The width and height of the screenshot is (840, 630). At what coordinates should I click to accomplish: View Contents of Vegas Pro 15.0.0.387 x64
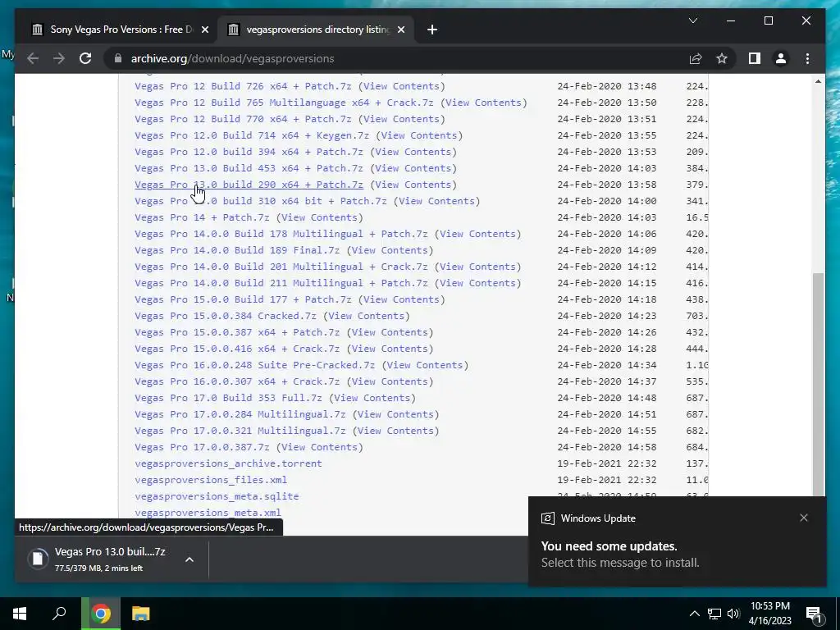[x=390, y=333]
